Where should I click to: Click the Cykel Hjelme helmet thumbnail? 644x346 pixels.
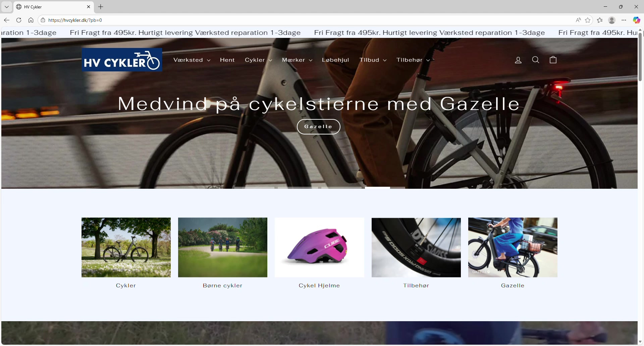pyautogui.click(x=319, y=247)
